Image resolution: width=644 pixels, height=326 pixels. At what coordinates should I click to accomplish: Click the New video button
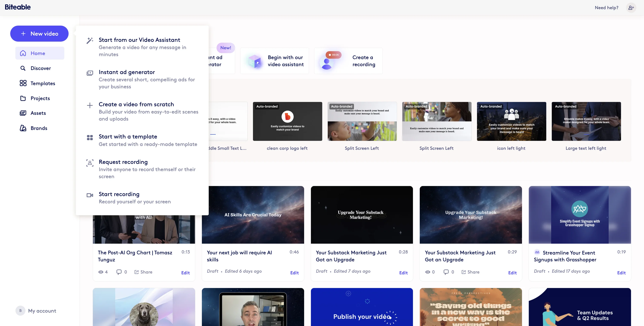(x=39, y=33)
